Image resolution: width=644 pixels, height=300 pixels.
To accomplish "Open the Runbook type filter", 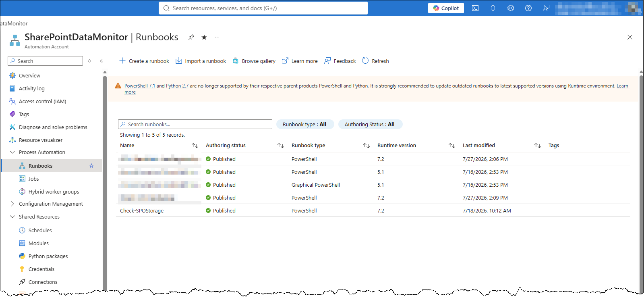I will (305, 124).
